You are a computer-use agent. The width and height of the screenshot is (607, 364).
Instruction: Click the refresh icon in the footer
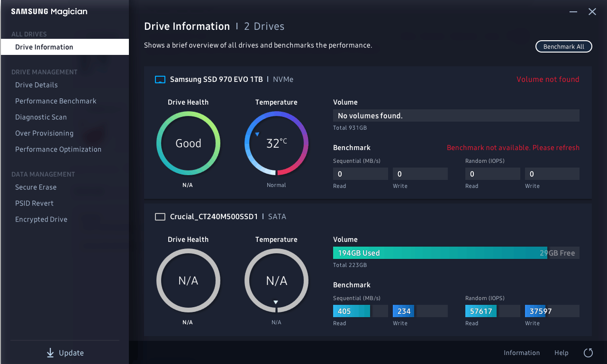click(589, 353)
